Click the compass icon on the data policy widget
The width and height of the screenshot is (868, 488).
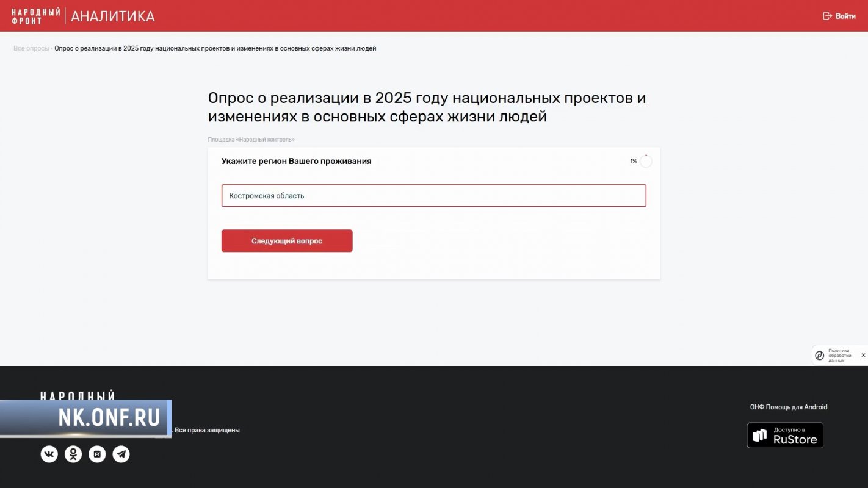click(x=819, y=355)
